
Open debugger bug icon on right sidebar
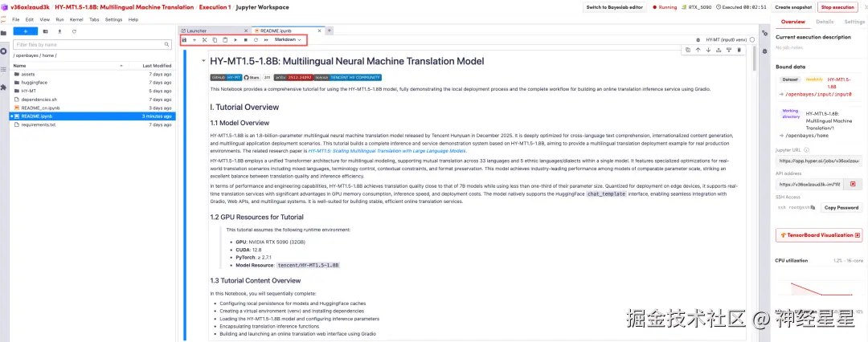tap(764, 51)
